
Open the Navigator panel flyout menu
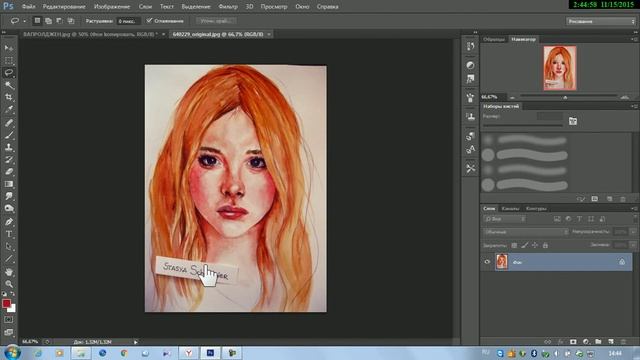coord(633,39)
